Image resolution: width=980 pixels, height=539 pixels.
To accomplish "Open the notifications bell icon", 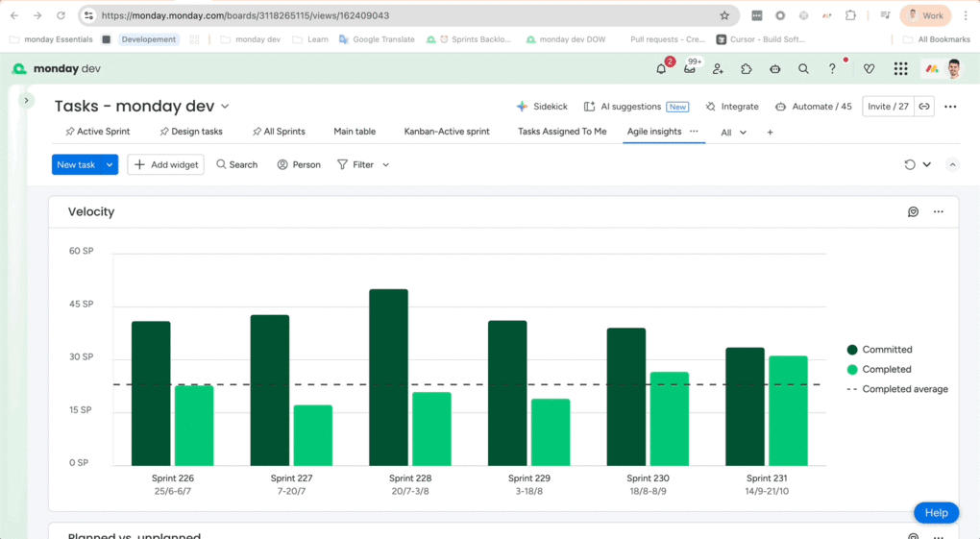I will coord(661,69).
